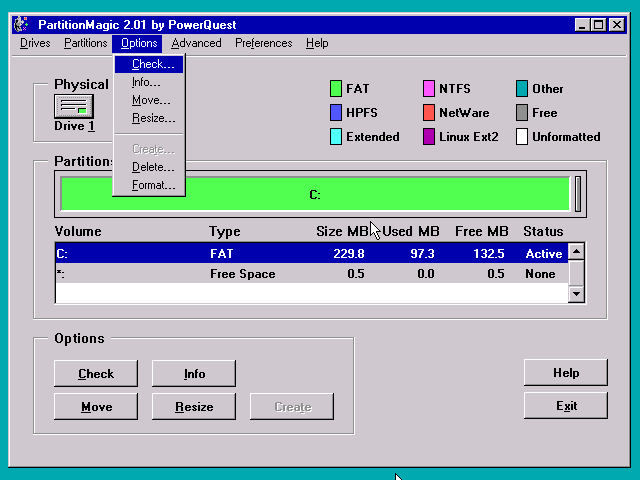Click the Other teal legend swatch

[x=522, y=89]
